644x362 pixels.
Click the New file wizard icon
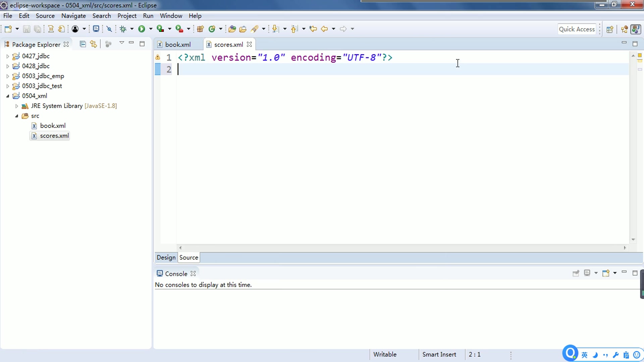[x=8, y=29]
